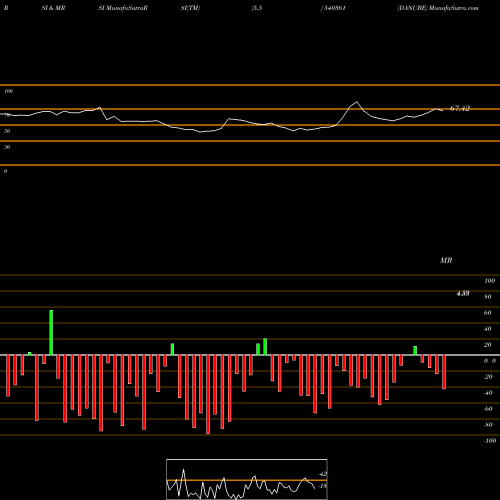Click the RSI value label 67.42

pyautogui.click(x=460, y=108)
